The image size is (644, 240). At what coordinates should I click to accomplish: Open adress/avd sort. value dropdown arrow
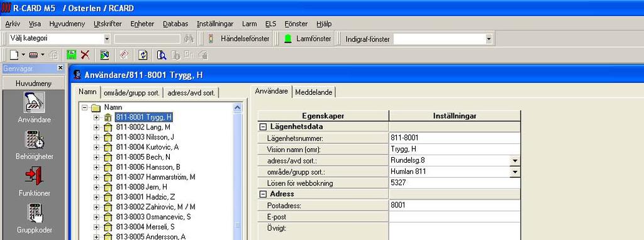tap(515, 161)
